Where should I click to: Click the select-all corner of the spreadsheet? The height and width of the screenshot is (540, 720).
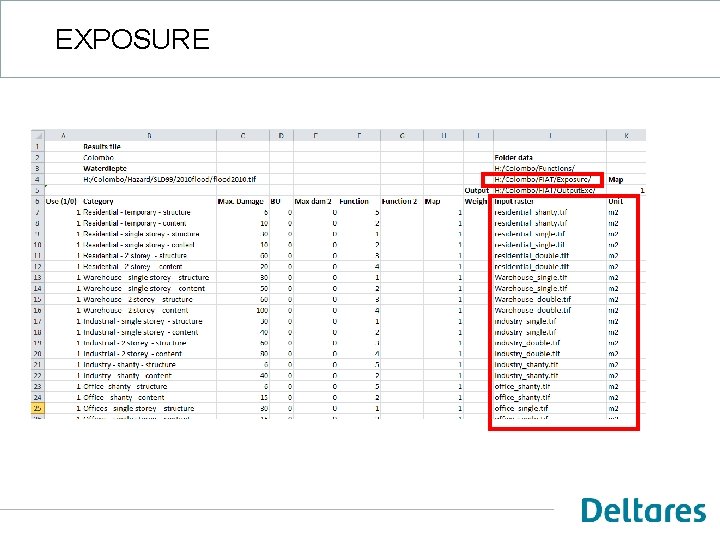38,135
